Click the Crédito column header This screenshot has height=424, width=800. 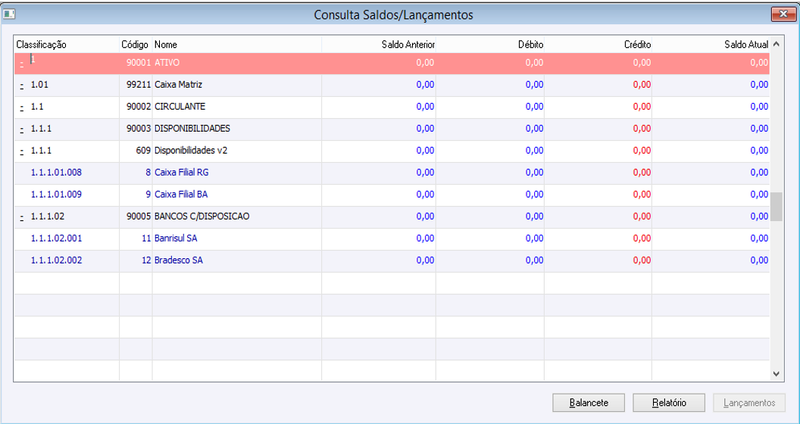pos(598,44)
